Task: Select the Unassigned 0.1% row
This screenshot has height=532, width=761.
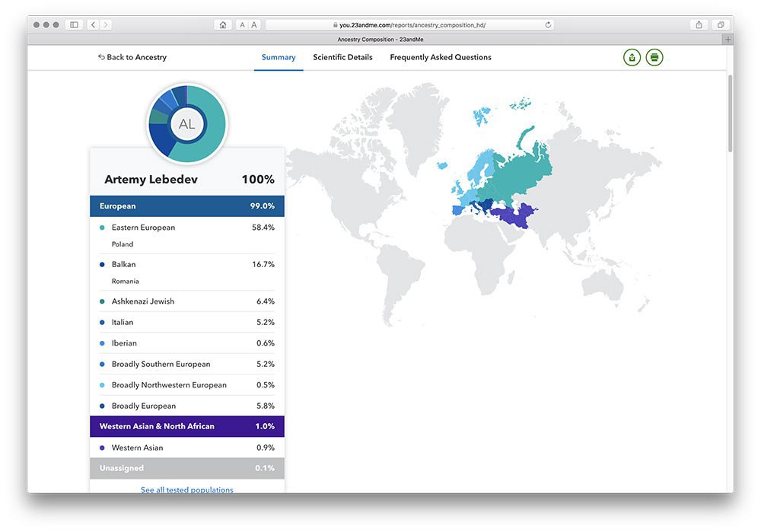Action: coord(187,468)
